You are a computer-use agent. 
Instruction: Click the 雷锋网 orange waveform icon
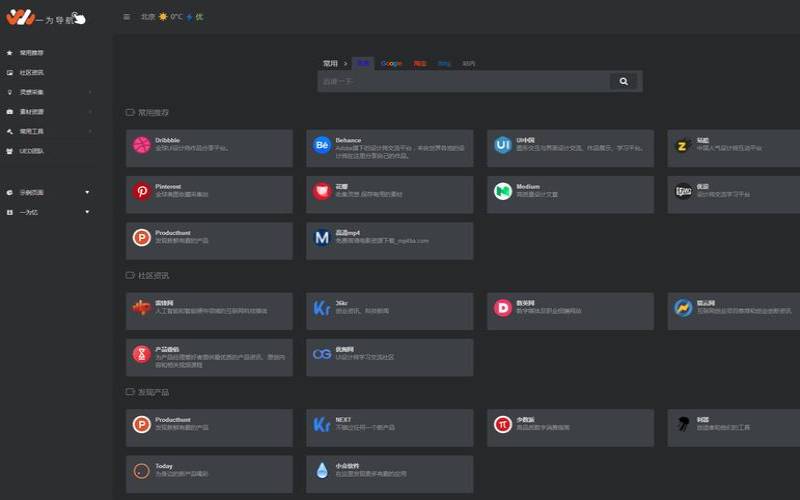(141, 308)
